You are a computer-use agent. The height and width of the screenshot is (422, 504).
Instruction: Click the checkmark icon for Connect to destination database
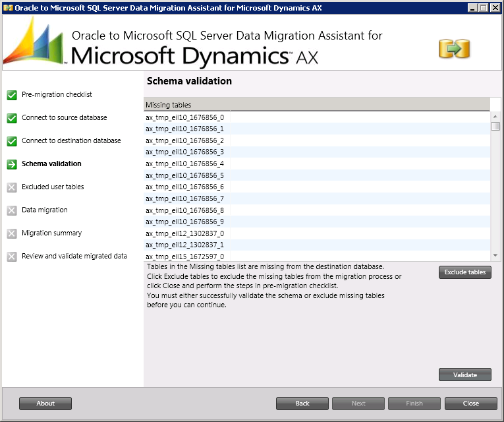pos(12,141)
